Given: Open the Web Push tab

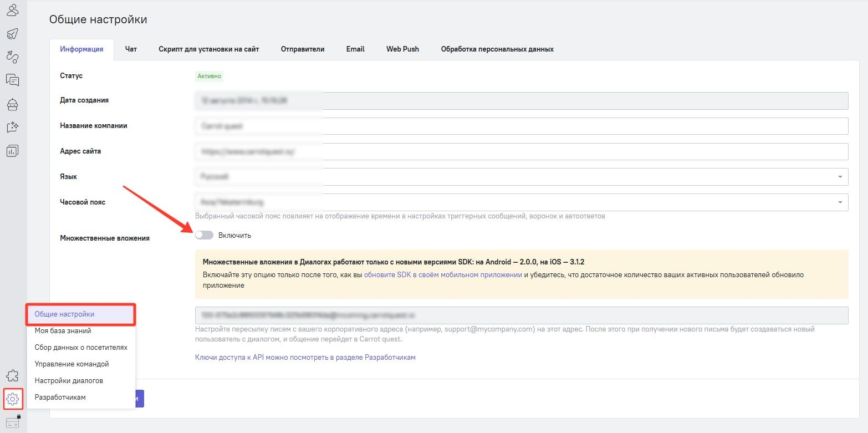Looking at the screenshot, I should point(402,49).
